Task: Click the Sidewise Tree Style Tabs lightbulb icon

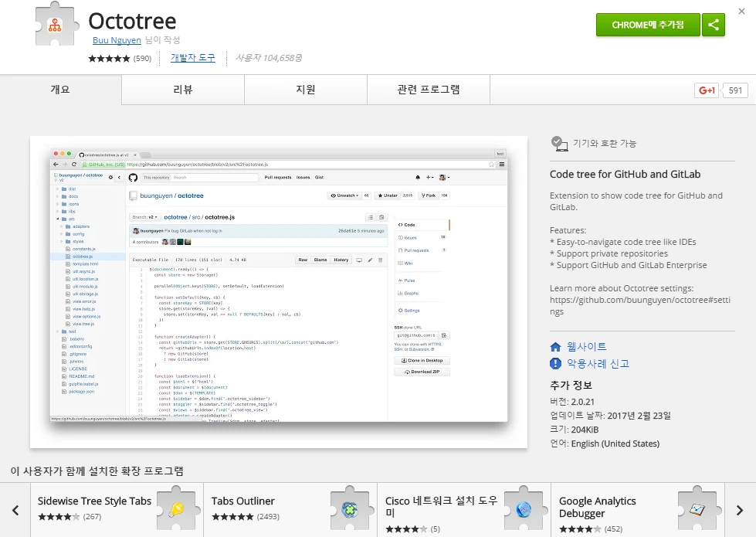Action: [x=177, y=508]
